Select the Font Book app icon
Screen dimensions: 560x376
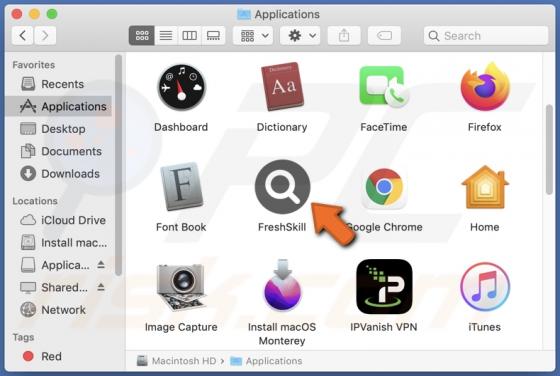pos(181,186)
